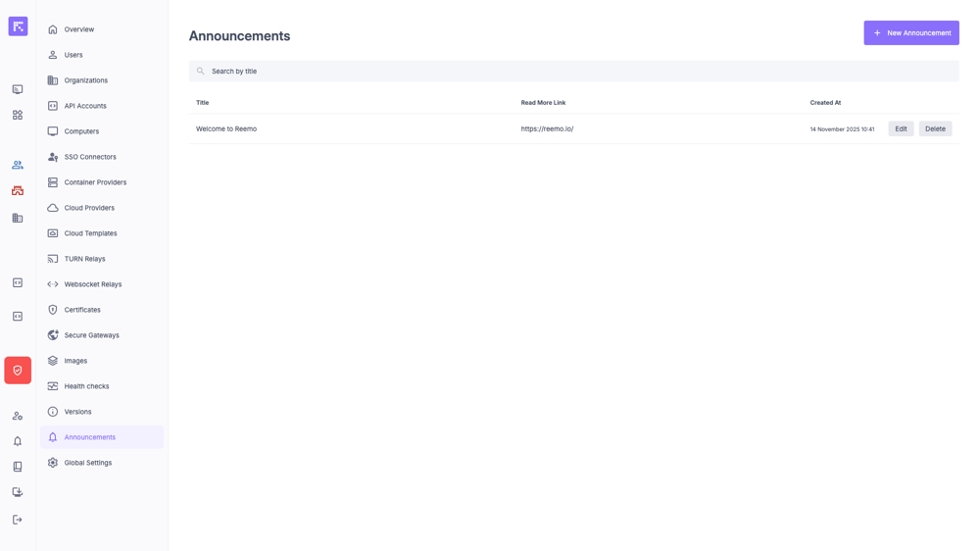Open Global Settings
Screen dimensions: 980x551
coord(88,463)
